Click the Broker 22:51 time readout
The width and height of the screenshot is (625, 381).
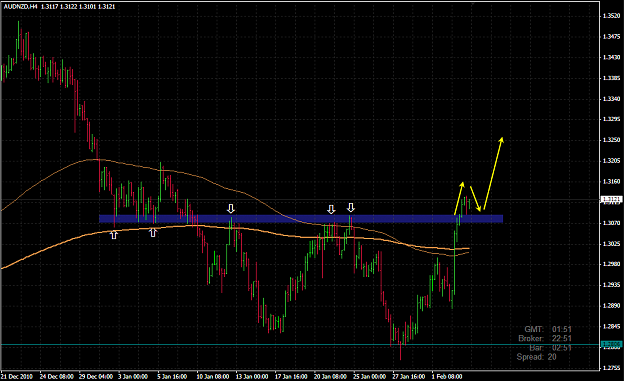pyautogui.click(x=545, y=338)
